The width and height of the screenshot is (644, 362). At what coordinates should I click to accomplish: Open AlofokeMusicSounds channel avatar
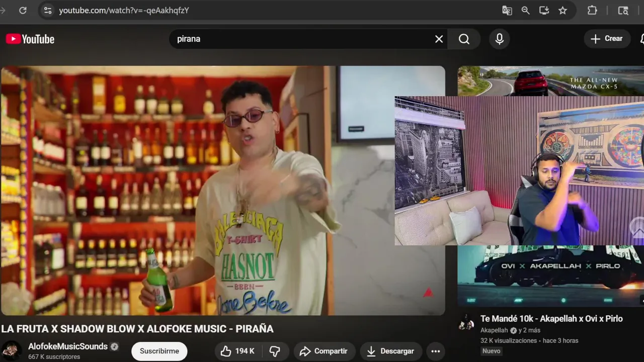tap(11, 351)
